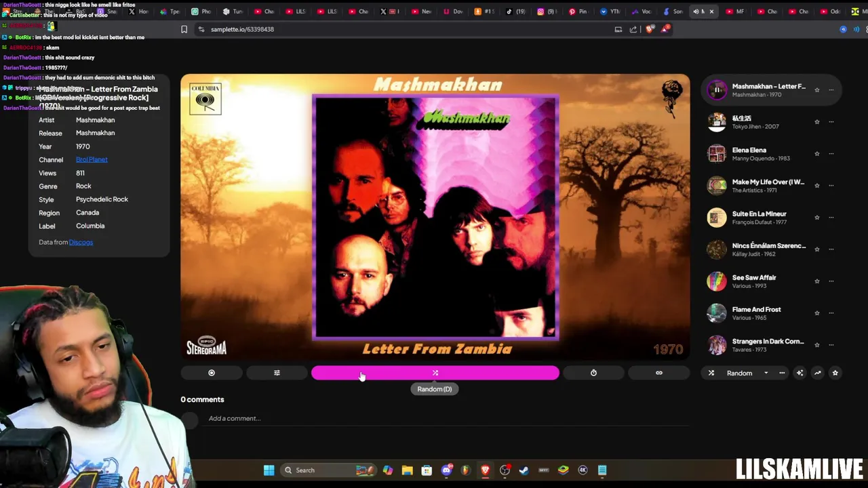Click the sparkle icon in the playlist toolbar

[800, 373]
